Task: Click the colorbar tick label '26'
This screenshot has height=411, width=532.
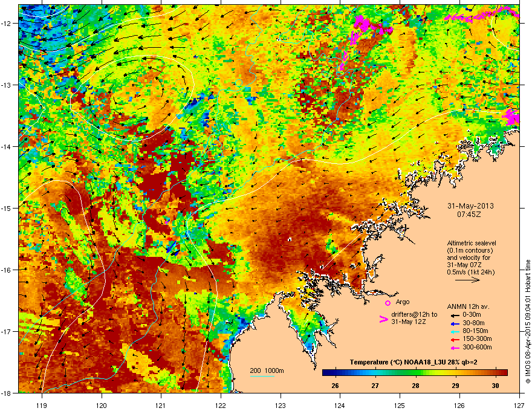Action: (x=335, y=386)
